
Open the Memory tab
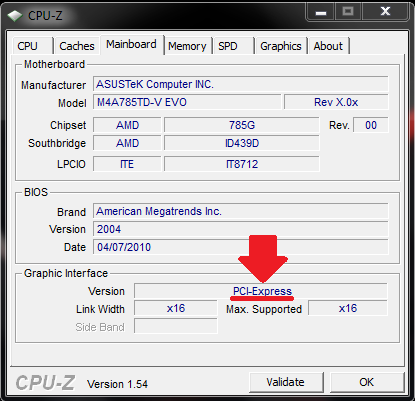[187, 46]
